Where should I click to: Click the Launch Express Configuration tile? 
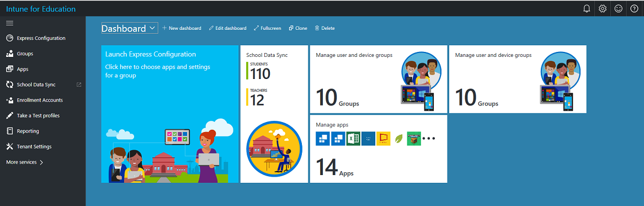click(x=169, y=114)
